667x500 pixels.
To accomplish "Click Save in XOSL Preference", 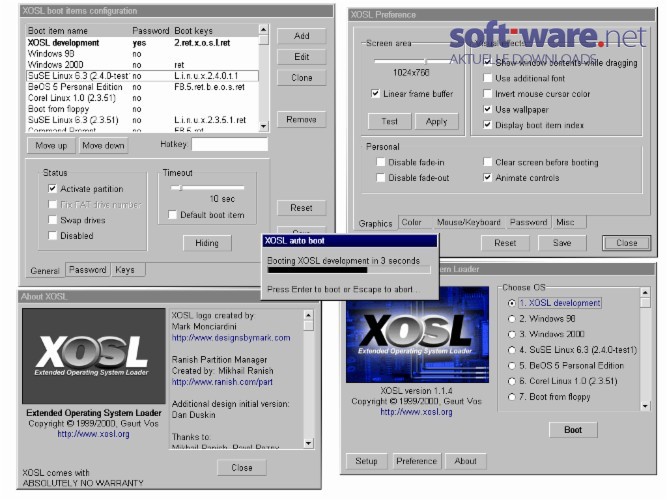I will pyautogui.click(x=562, y=243).
